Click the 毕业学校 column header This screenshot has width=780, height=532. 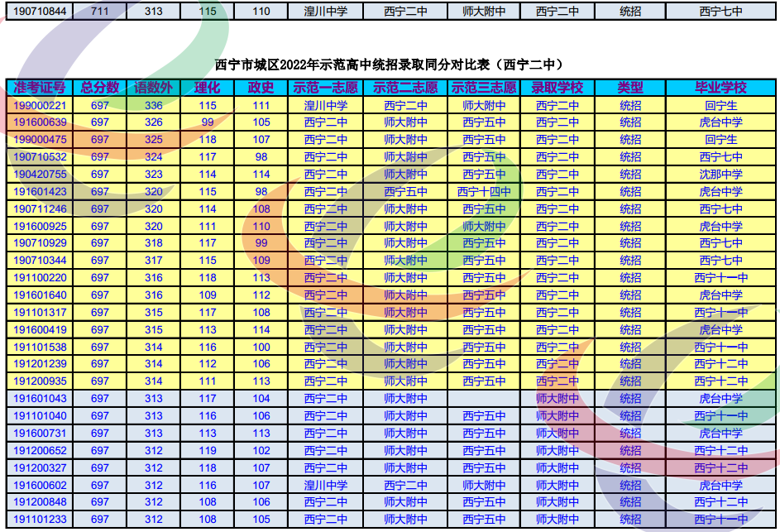[x=720, y=88]
